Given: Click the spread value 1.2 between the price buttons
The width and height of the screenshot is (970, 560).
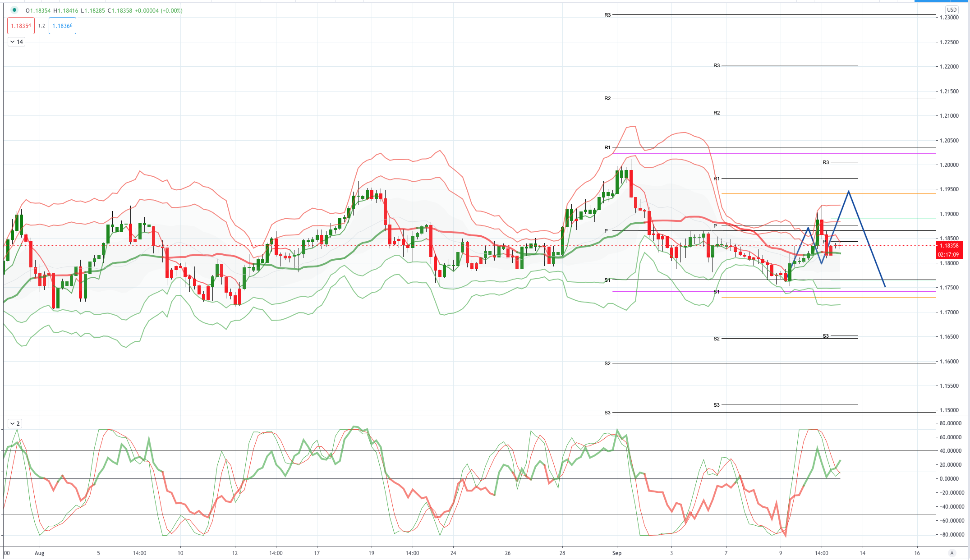Looking at the screenshot, I should [41, 26].
